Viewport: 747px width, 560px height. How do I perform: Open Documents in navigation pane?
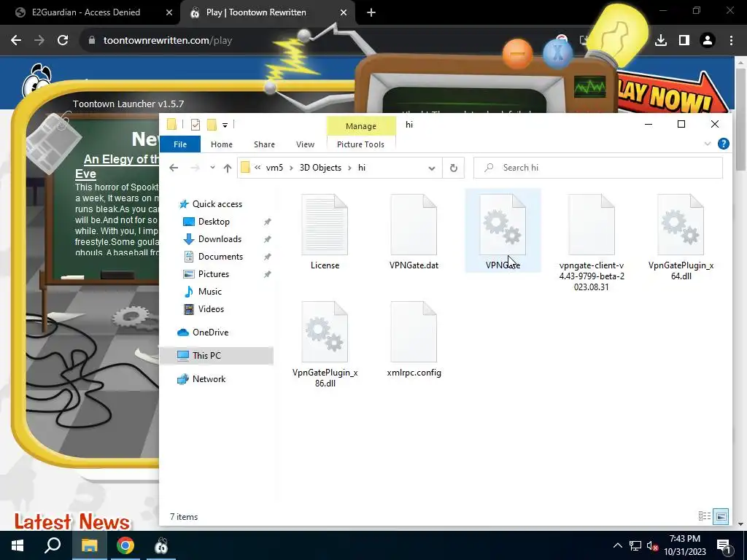[220, 257]
